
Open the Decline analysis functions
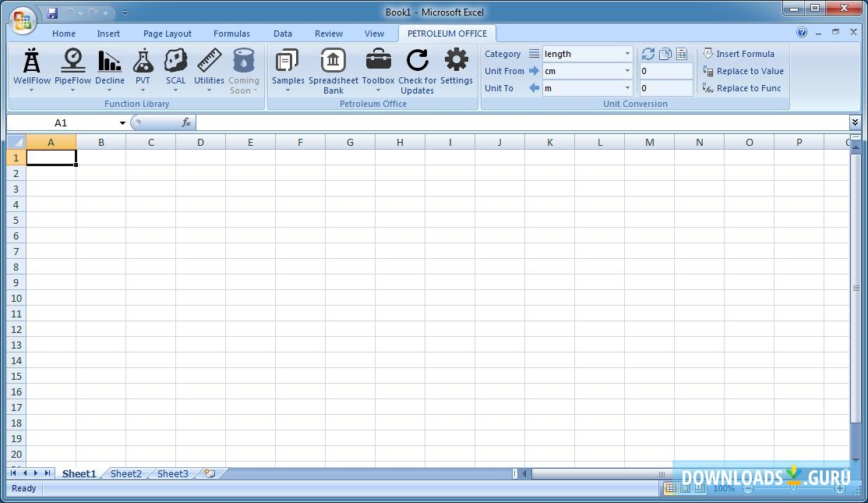coord(110,70)
